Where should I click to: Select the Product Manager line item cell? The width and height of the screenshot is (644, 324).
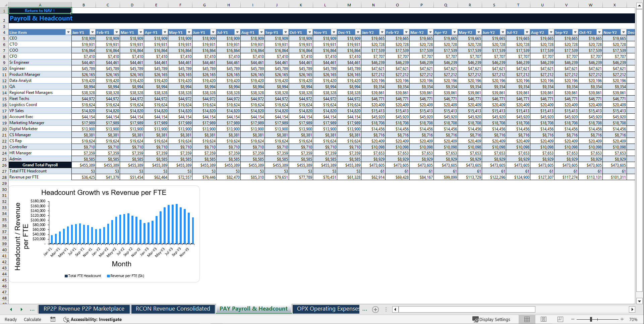point(40,74)
